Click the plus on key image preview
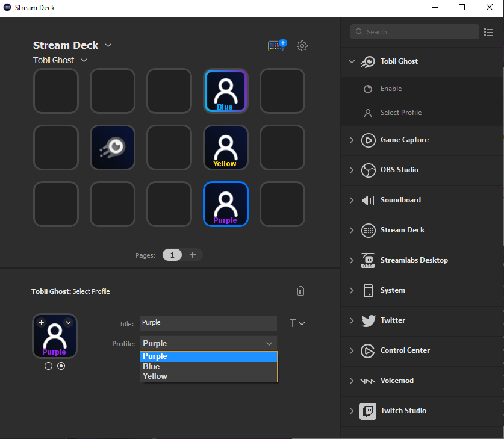Image resolution: width=504 pixels, height=439 pixels. click(41, 322)
